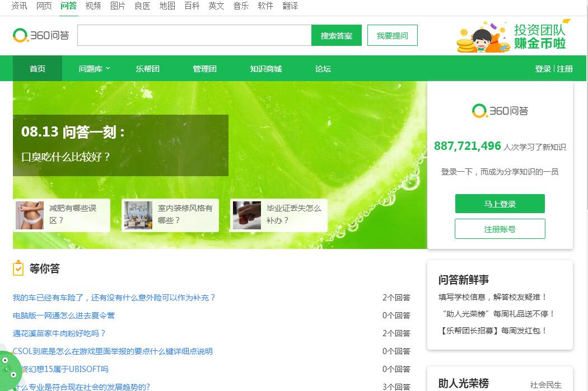Open the 知识商城 navigation item
588x391 pixels.
(265, 69)
